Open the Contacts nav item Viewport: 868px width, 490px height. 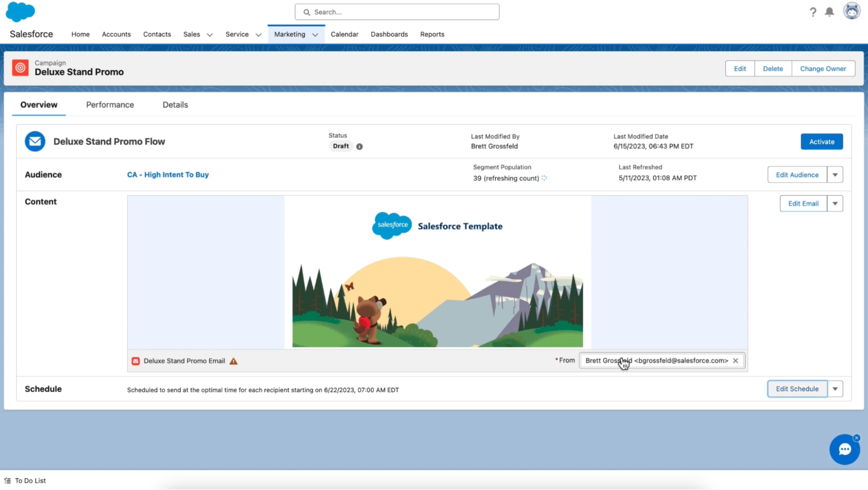pos(157,34)
